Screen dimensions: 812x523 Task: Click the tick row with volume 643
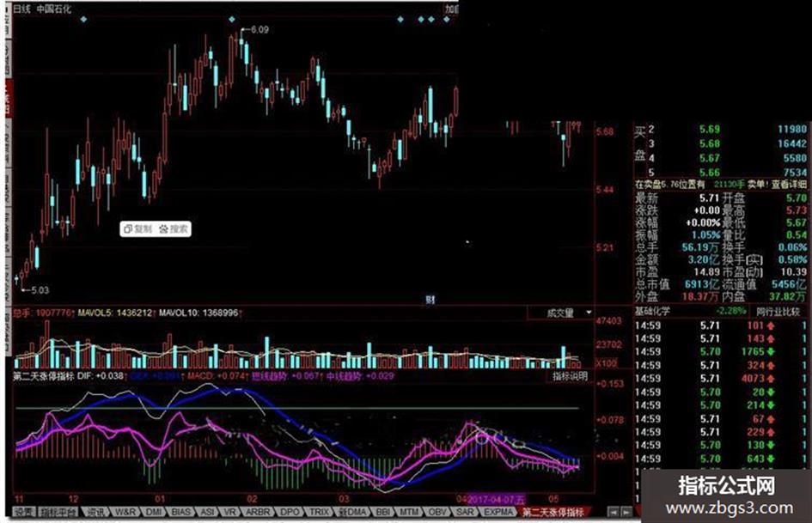click(x=722, y=459)
